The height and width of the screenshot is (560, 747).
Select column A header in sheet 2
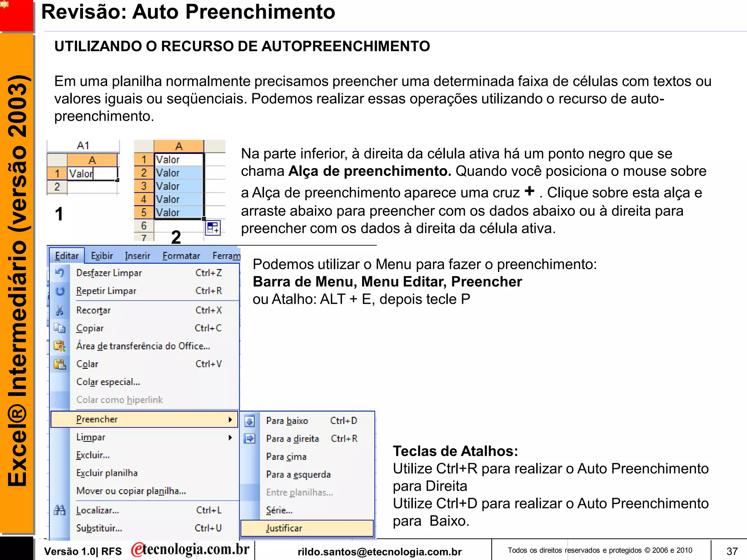click(x=179, y=146)
